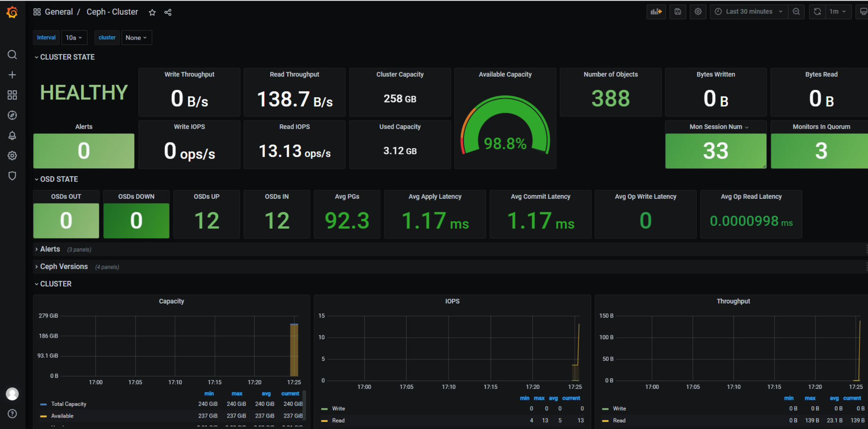Image resolution: width=868 pixels, height=429 pixels.
Task: Open the cluster None dropdown
Action: coord(136,38)
